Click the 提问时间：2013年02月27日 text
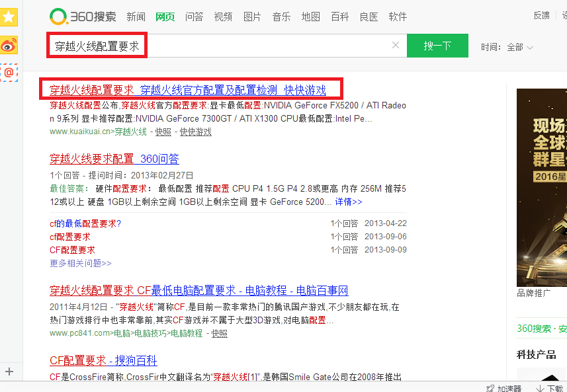Viewport: 567px width, 392px height. pyautogui.click(x=141, y=176)
